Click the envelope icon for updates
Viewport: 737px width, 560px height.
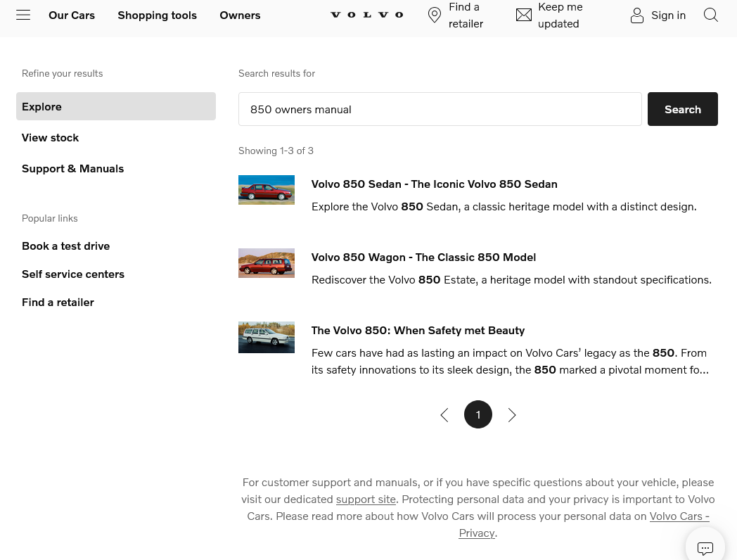point(524,15)
